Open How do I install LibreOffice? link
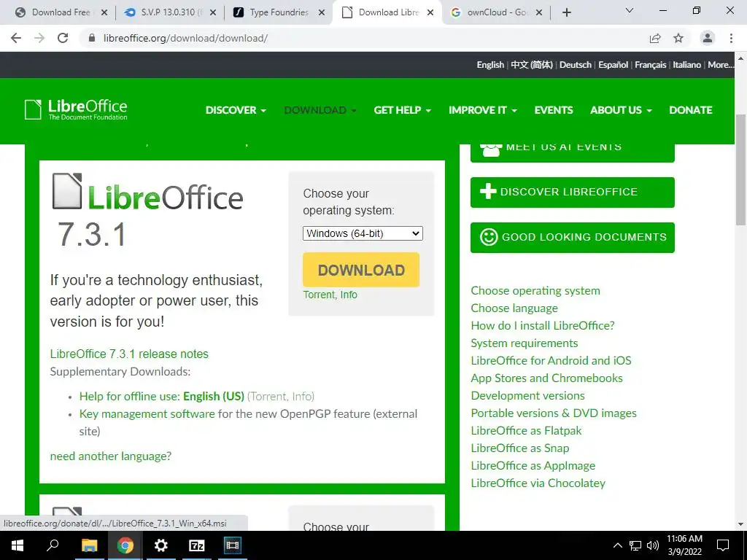747x560 pixels. click(543, 326)
